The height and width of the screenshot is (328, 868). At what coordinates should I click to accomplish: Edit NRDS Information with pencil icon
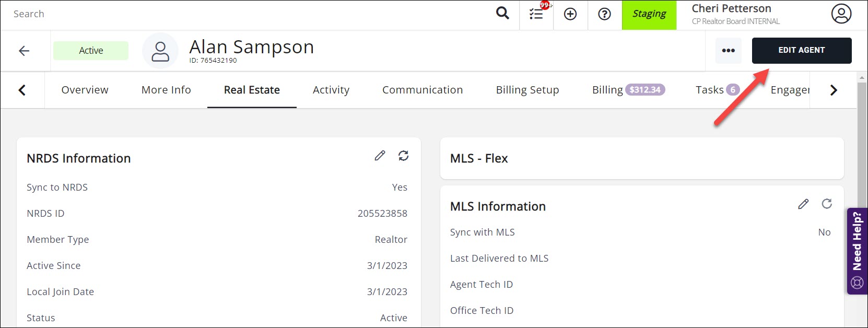tap(380, 156)
